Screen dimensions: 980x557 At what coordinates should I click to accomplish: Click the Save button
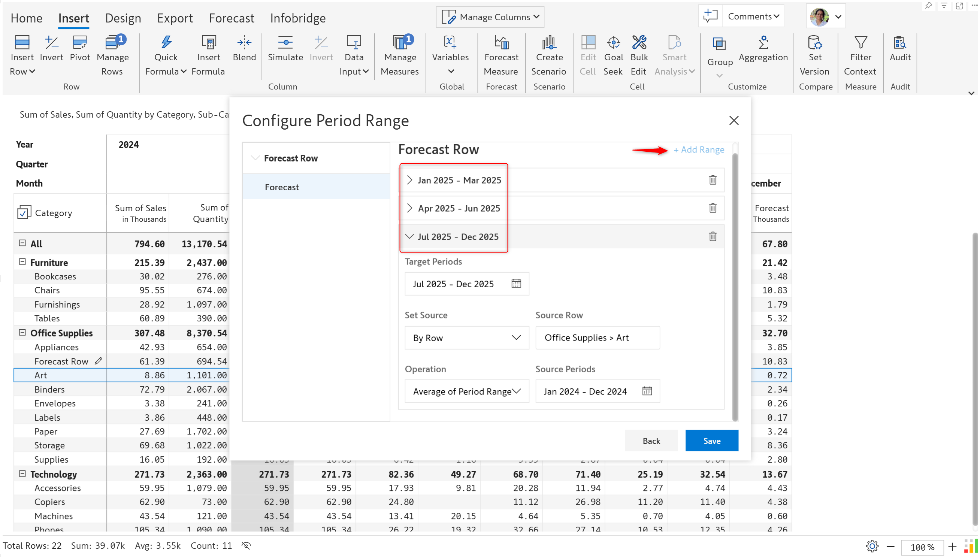(x=711, y=441)
